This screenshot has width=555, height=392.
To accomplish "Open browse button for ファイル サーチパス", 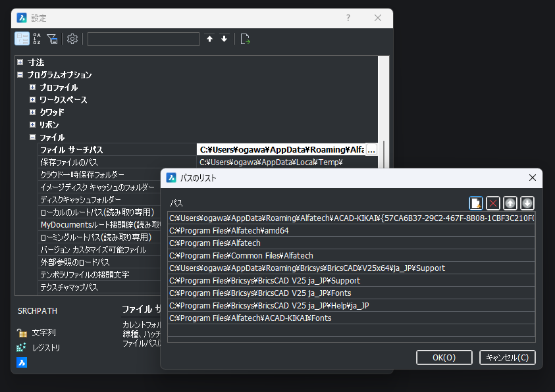I will (371, 150).
